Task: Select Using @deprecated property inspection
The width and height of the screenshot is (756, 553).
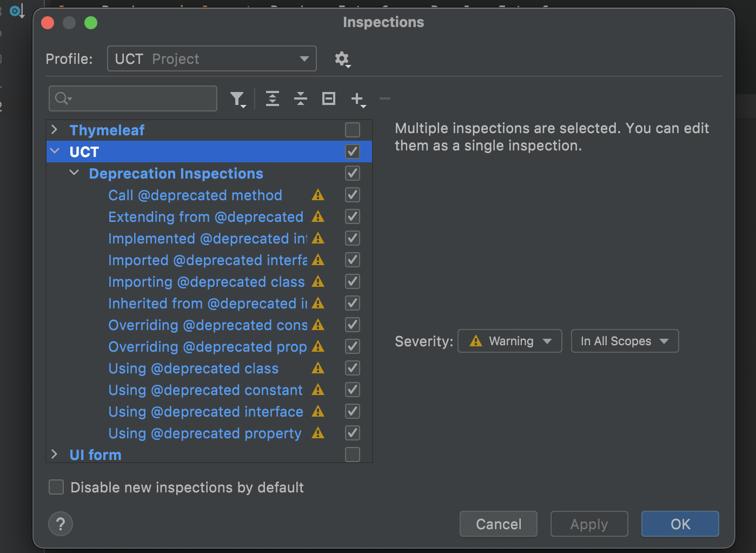Action: [x=205, y=433]
